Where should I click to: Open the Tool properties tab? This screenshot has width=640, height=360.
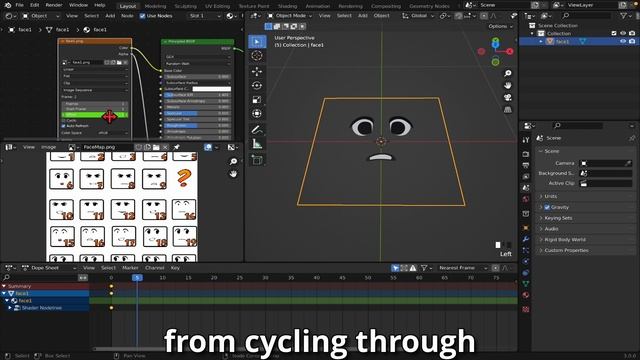(x=526, y=140)
